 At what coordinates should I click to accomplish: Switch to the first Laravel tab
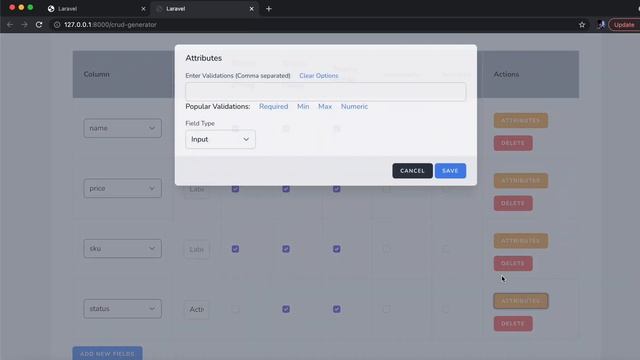click(x=96, y=9)
